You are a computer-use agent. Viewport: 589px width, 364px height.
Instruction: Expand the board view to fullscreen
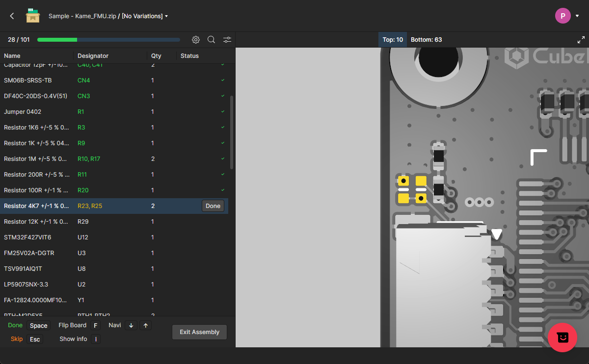click(x=581, y=40)
